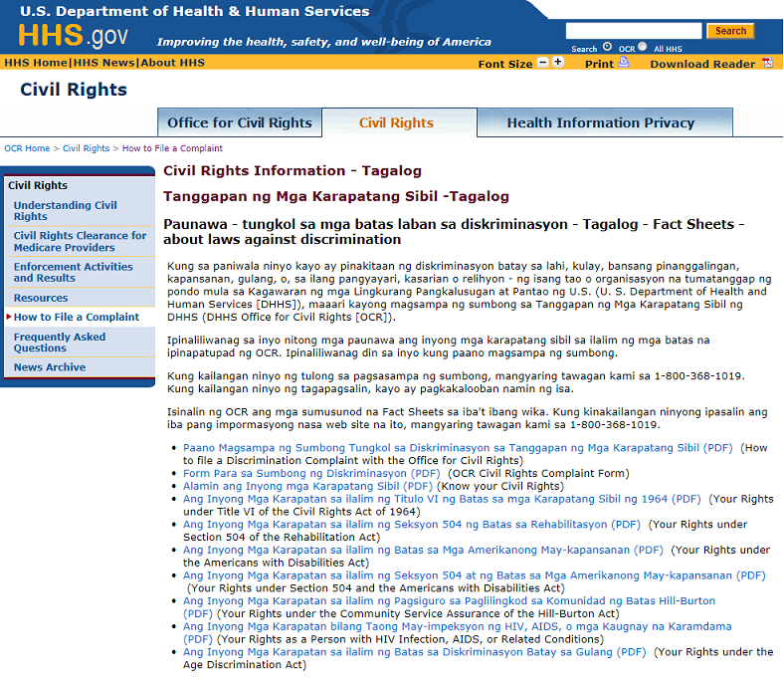Click the Print text link
The width and height of the screenshot is (784, 685).
click(x=599, y=64)
